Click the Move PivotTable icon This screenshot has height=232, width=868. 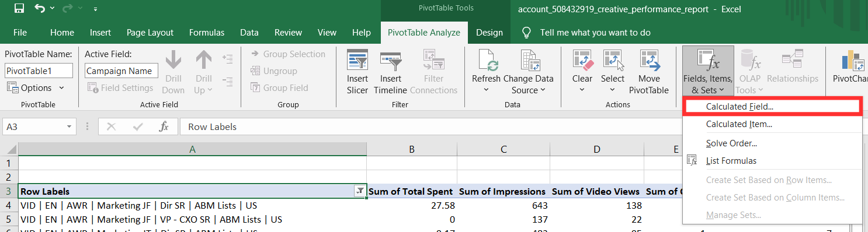click(x=649, y=60)
